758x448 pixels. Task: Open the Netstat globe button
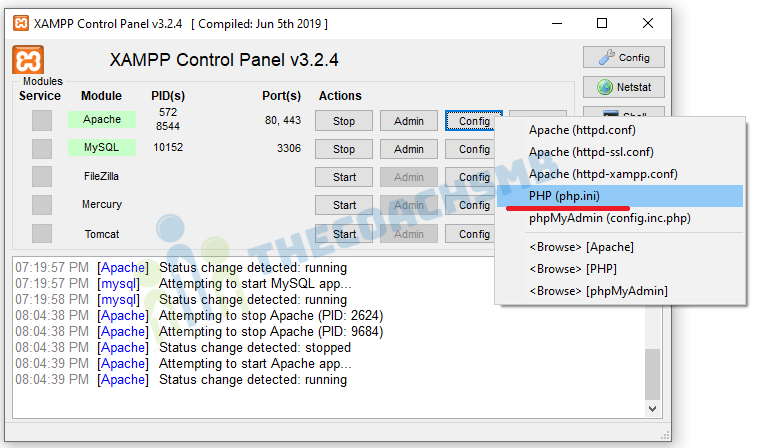[624, 87]
